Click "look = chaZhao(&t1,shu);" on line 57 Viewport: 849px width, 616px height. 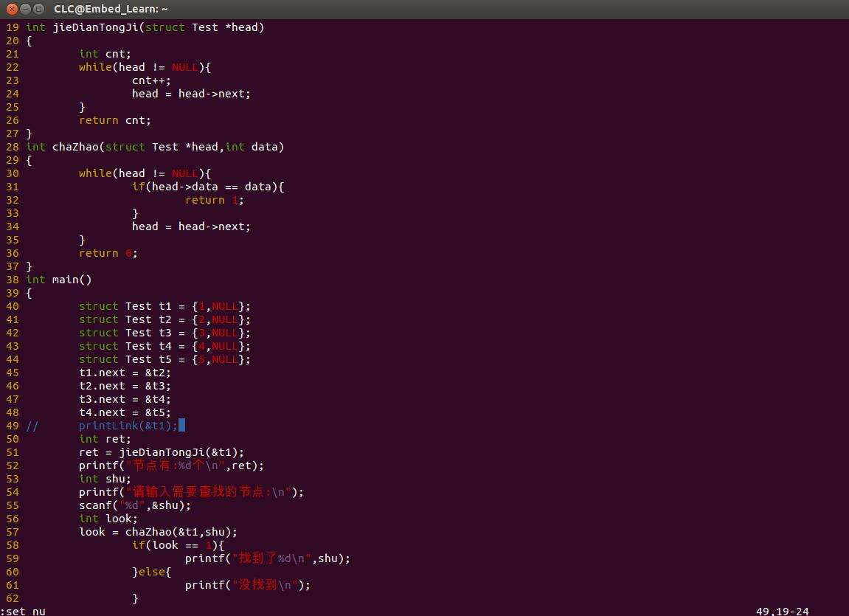point(158,532)
